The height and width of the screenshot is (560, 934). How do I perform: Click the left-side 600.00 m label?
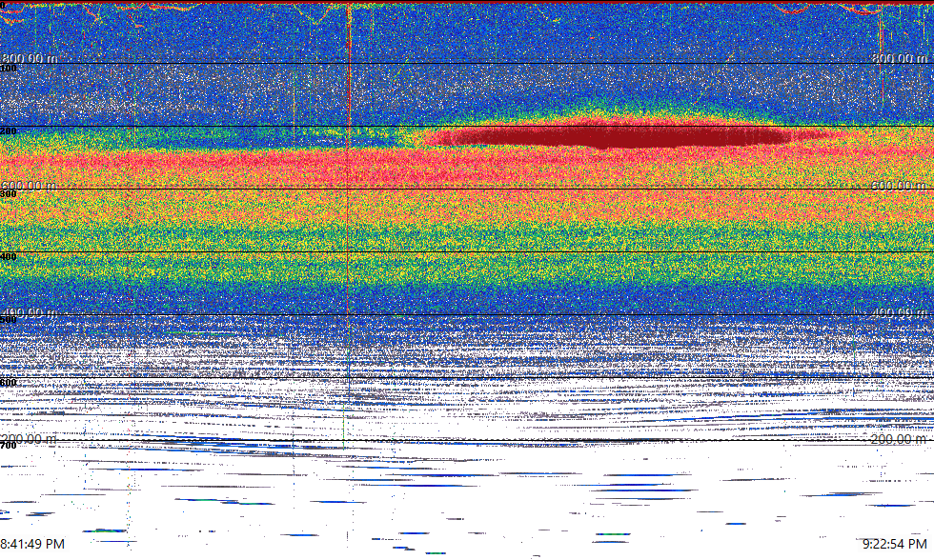coord(30,185)
